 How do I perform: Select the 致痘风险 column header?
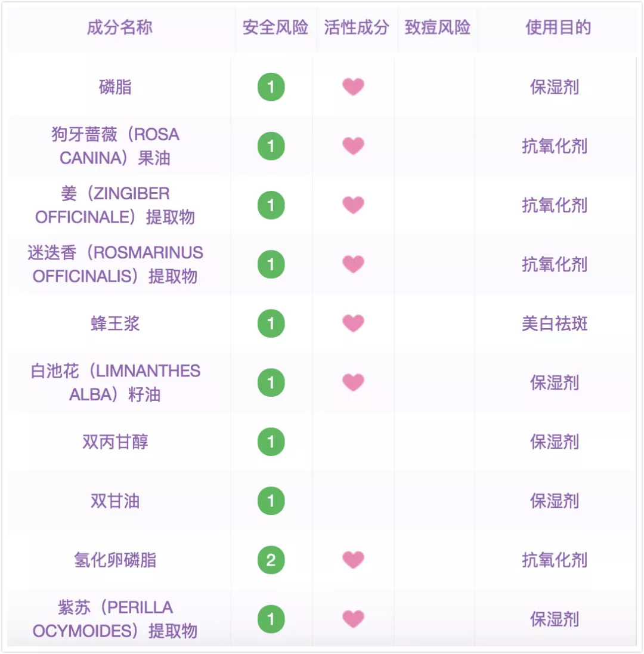(x=438, y=27)
